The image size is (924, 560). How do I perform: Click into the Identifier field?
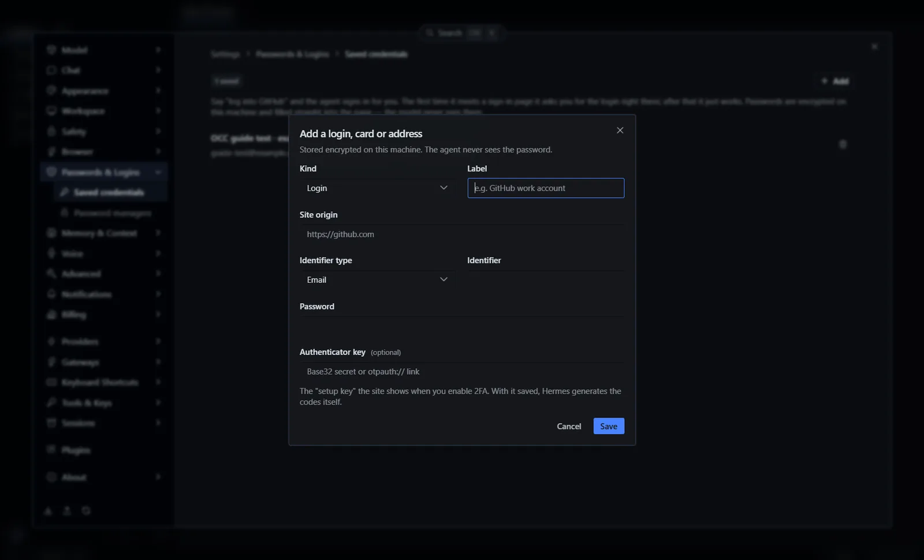(x=546, y=279)
